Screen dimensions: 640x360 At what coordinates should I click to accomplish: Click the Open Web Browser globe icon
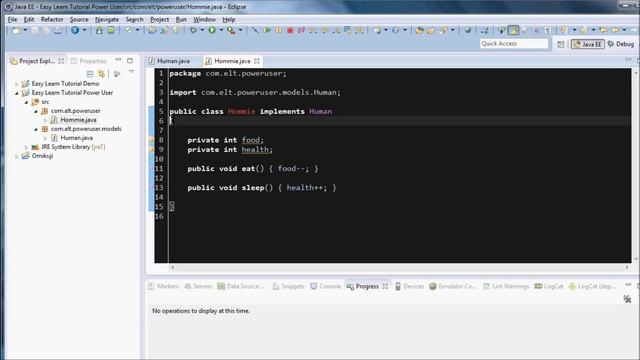coord(468,30)
